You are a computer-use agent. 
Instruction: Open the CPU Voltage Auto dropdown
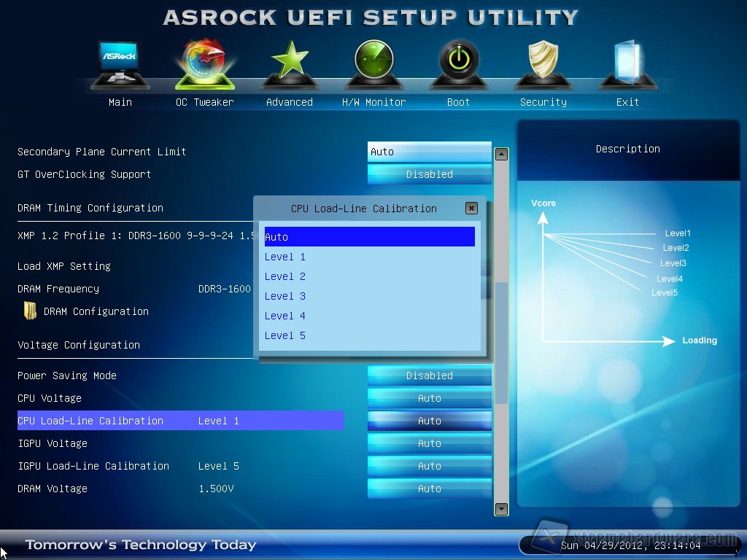click(429, 398)
